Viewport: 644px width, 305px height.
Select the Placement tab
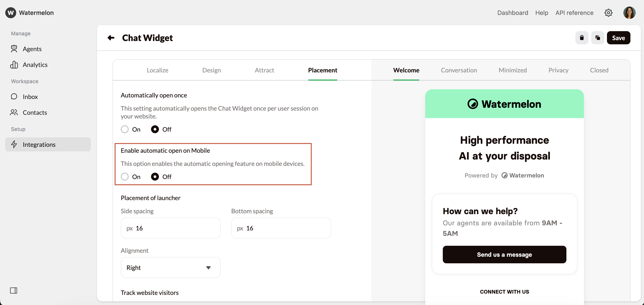coord(322,70)
